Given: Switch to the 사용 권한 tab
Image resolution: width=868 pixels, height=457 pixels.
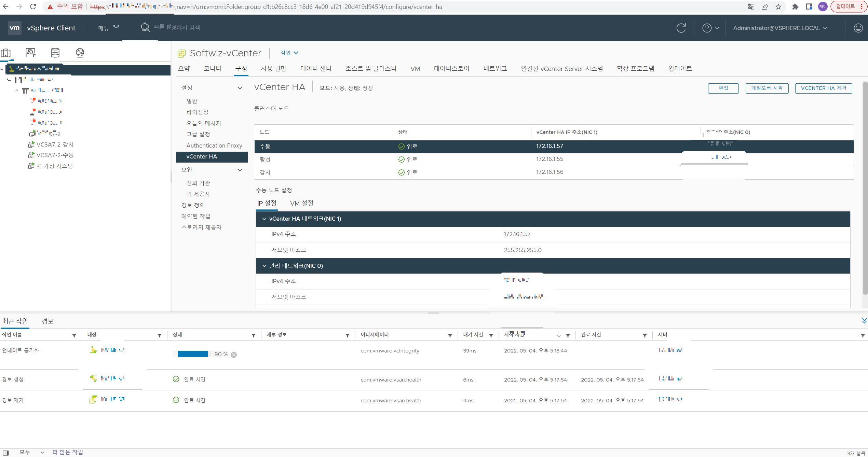Looking at the screenshot, I should (x=273, y=69).
